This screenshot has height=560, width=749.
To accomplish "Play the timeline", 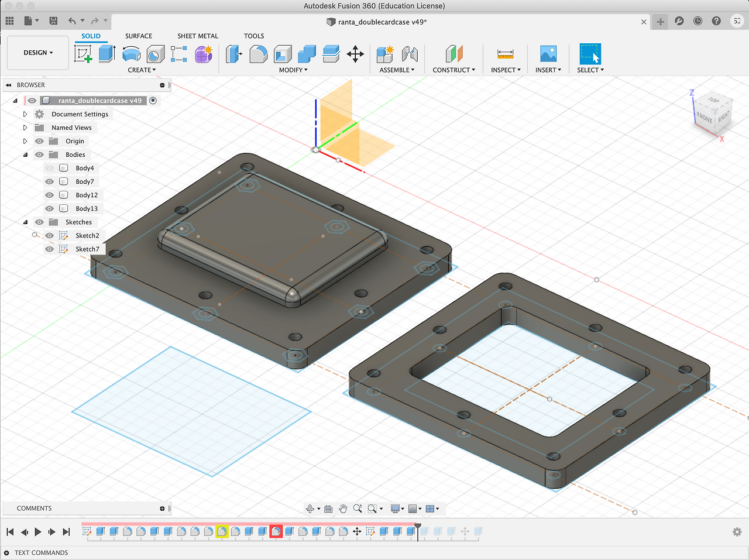I will point(38,532).
